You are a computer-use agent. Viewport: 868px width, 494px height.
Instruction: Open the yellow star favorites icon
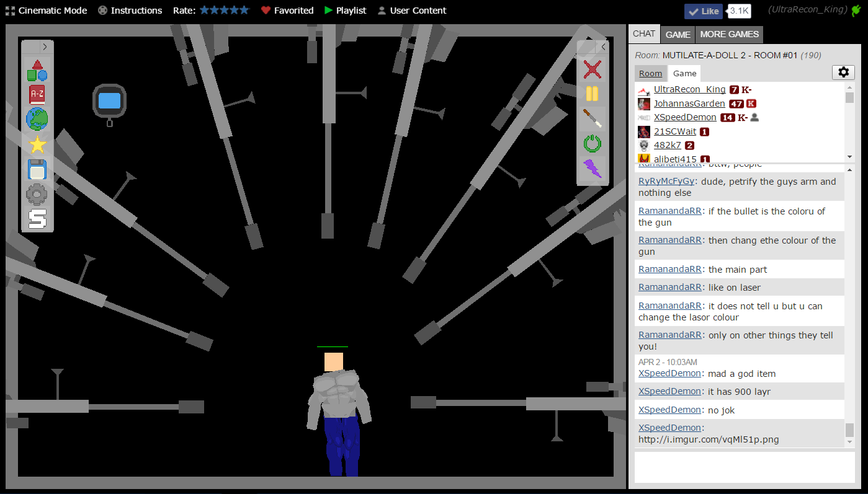pyautogui.click(x=37, y=144)
